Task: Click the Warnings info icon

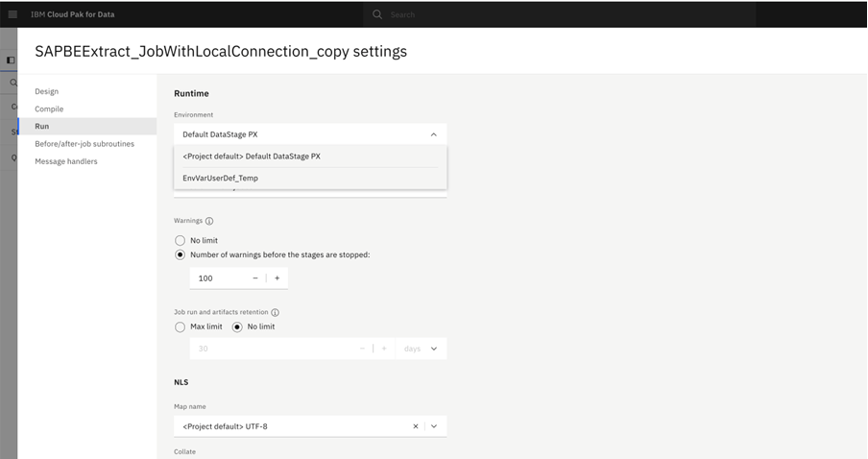Action: tap(209, 221)
